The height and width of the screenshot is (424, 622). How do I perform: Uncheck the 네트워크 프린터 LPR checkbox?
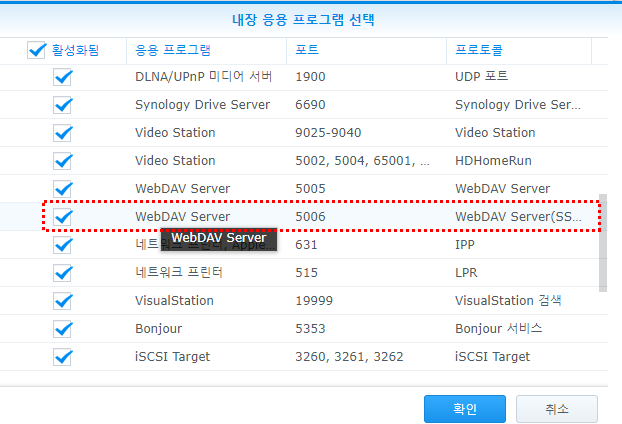click(x=63, y=272)
